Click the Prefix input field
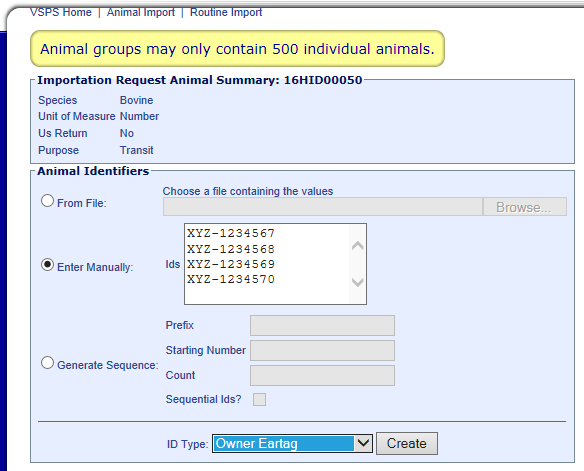The height and width of the screenshot is (471, 584). coord(322,325)
